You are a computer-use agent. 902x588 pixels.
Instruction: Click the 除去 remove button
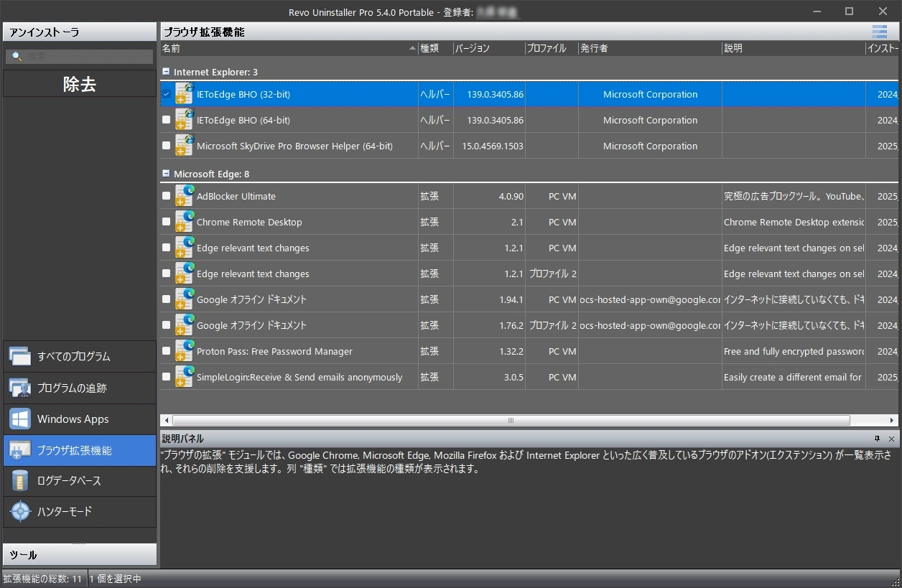pos(80,84)
